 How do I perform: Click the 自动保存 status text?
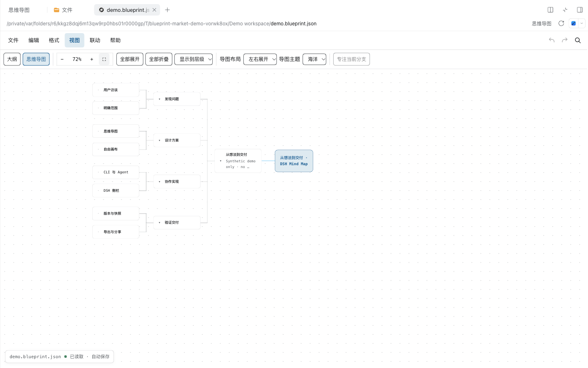[x=100, y=357]
